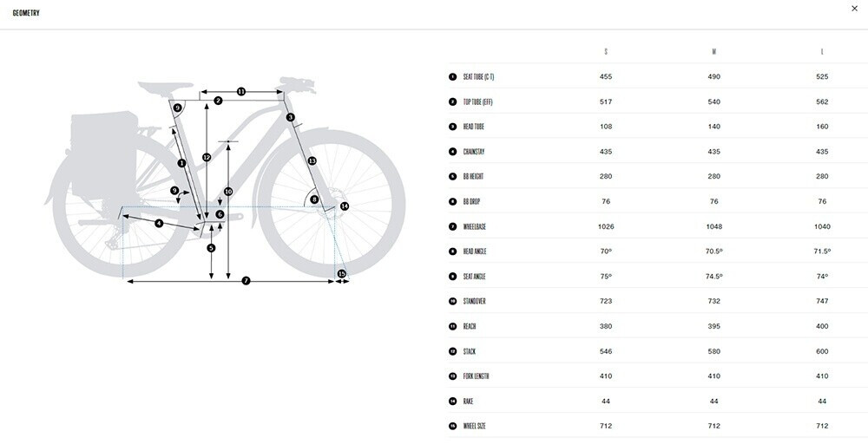Click the Seat Tube (C-T) row label
Viewport: 868px width, 444px height.
pyautogui.click(x=478, y=76)
